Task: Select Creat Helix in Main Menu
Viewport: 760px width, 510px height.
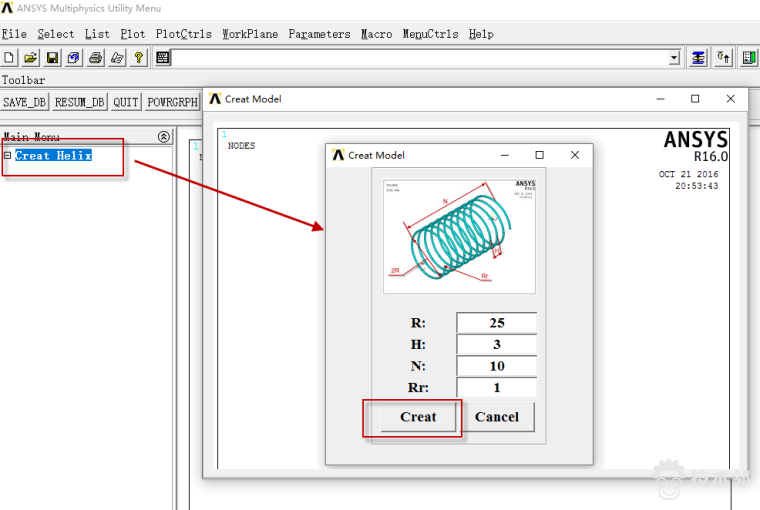Action: click(x=53, y=155)
